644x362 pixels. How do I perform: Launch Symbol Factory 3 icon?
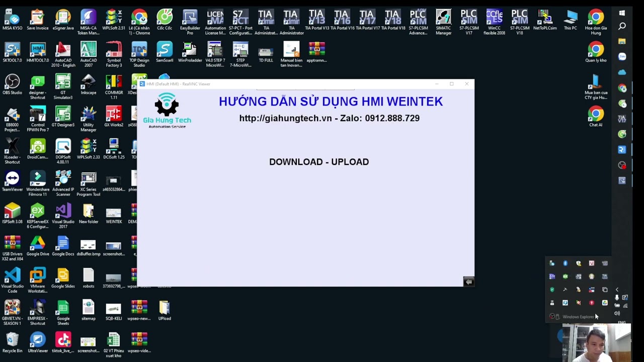tap(114, 55)
